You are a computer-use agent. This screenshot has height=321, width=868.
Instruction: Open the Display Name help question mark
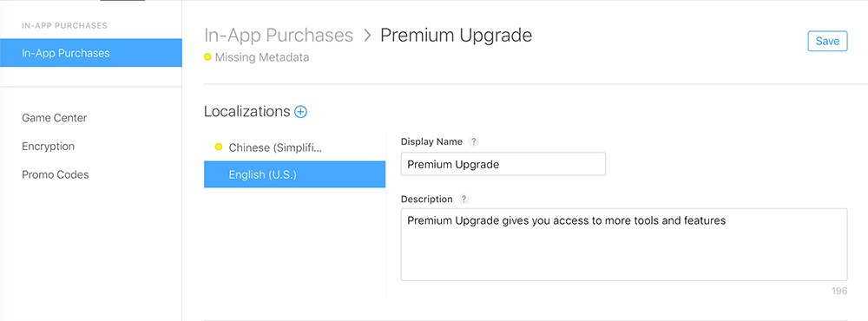point(473,141)
